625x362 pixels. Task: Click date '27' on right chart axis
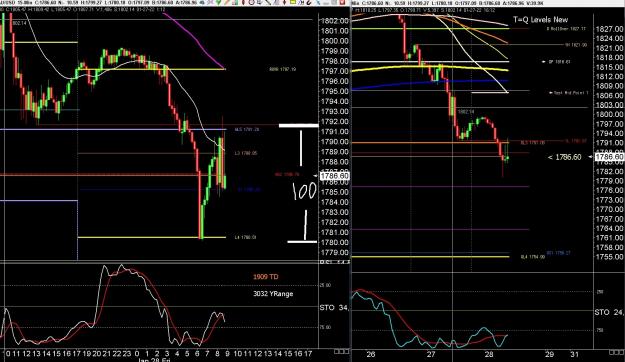tap(431, 354)
